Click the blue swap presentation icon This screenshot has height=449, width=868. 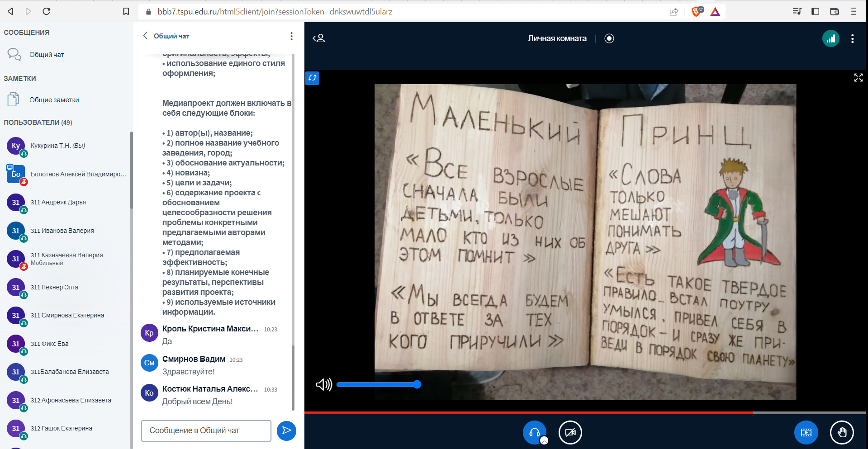[x=312, y=78]
